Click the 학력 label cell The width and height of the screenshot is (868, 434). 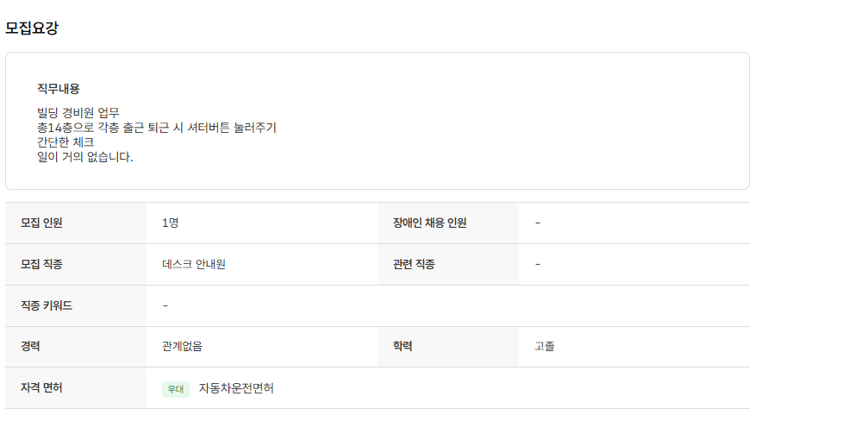click(448, 347)
